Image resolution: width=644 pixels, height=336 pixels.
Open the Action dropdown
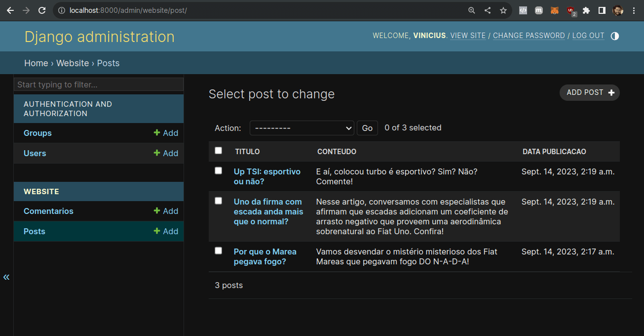coord(302,128)
